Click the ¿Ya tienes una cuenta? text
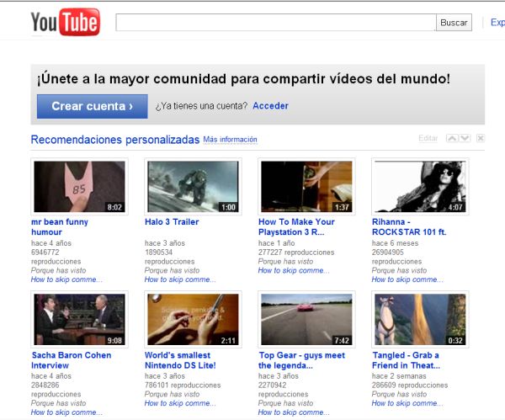 pos(201,106)
